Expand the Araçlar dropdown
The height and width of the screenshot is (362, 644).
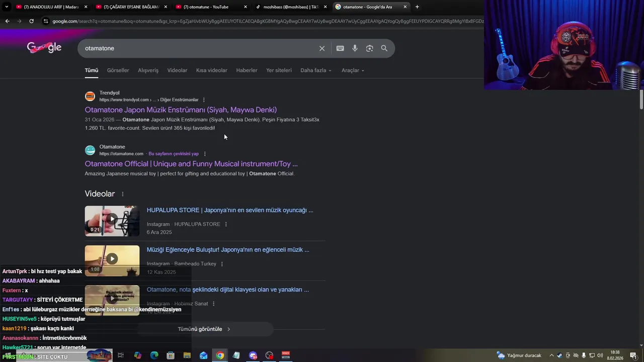coord(353,70)
